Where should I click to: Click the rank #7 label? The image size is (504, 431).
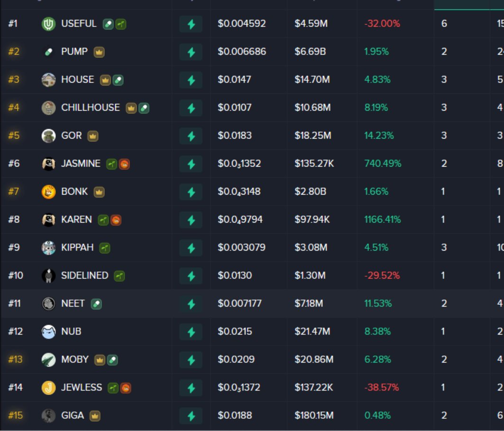click(x=13, y=192)
